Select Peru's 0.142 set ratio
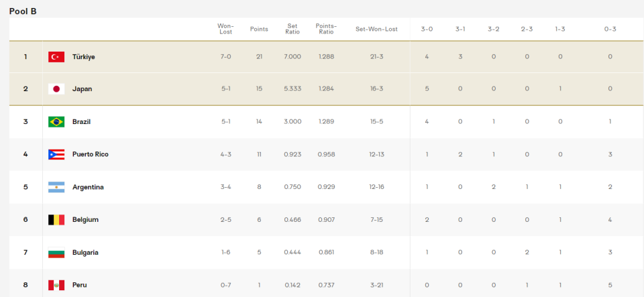 coord(292,285)
